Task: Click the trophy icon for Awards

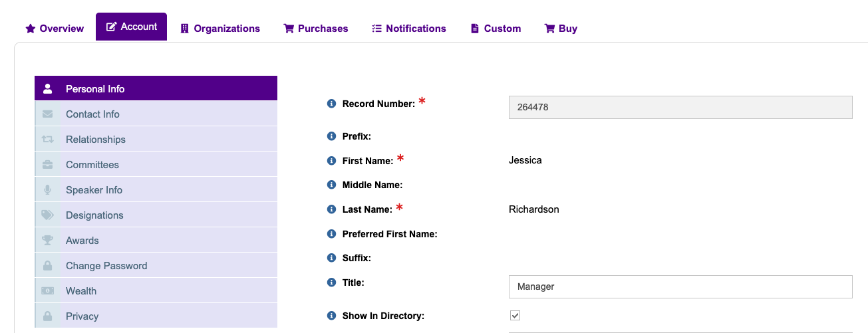Action: tap(47, 241)
